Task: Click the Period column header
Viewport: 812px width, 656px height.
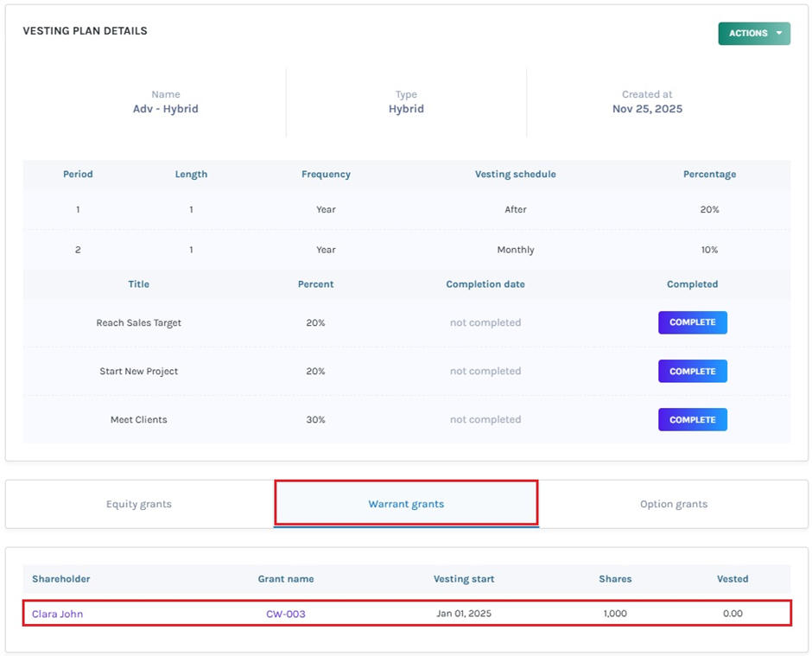Action: (x=78, y=174)
